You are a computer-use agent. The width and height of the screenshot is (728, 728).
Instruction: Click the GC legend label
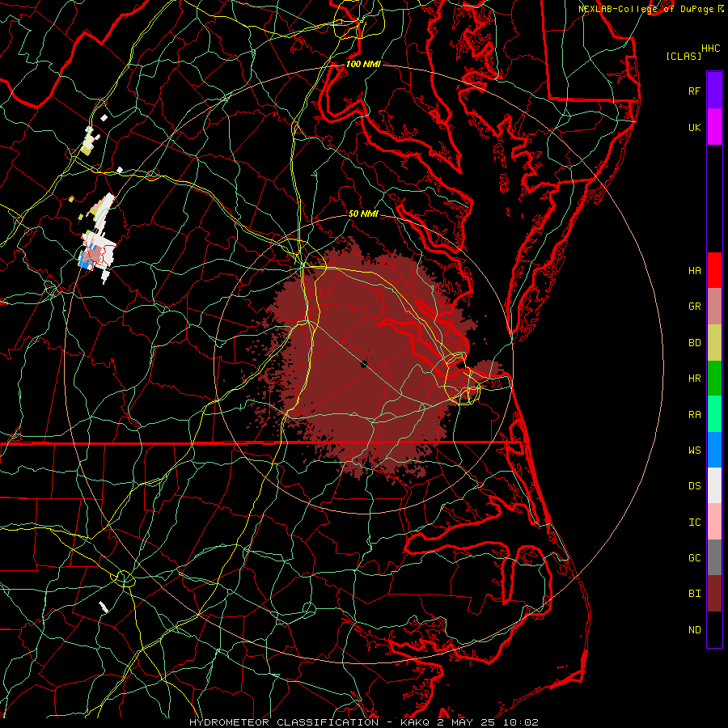[694, 558]
